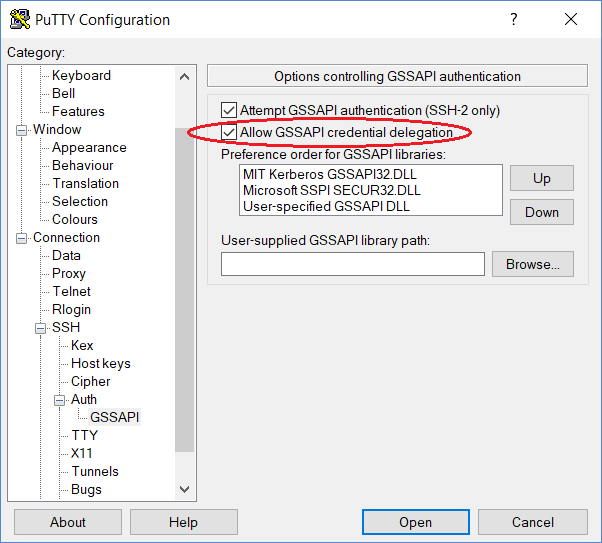
Task: Click category list scroll down arrow
Action: (185, 489)
